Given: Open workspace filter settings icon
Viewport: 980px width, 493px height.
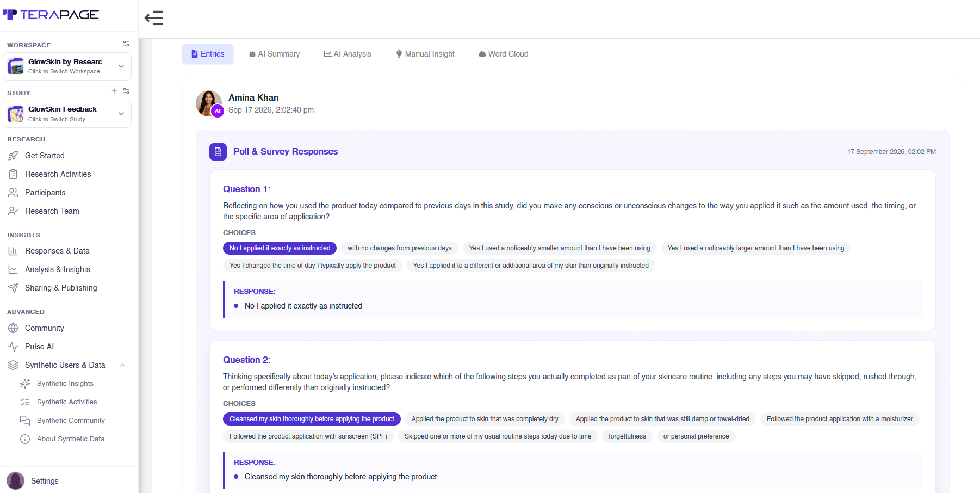Looking at the screenshot, I should pyautogui.click(x=126, y=44).
